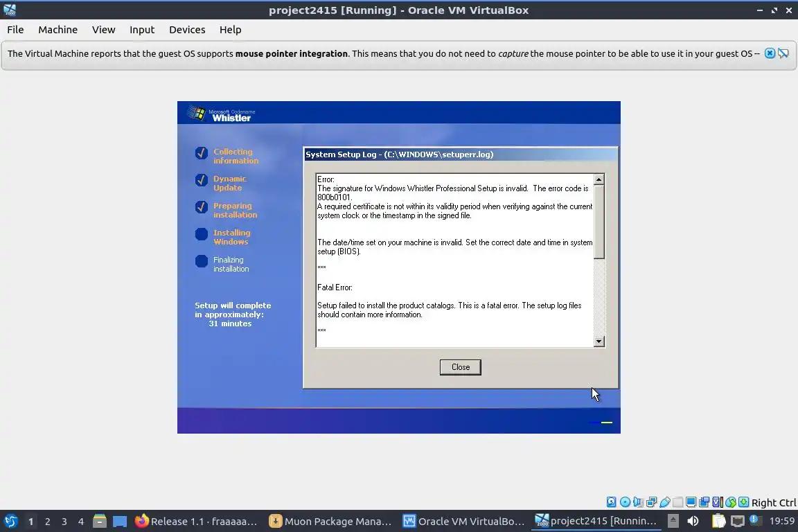Click the 31 minutes remaining text
This screenshot has width=798, height=532.
pyautogui.click(x=230, y=323)
